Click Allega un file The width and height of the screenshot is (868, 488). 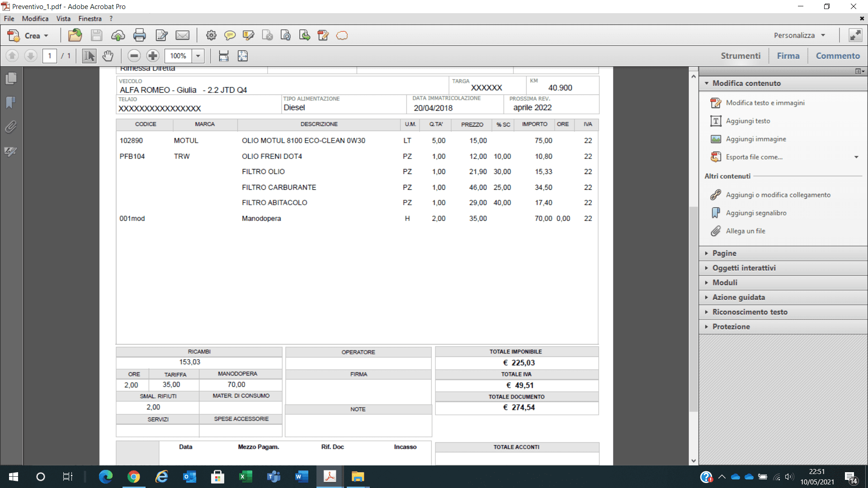point(745,231)
